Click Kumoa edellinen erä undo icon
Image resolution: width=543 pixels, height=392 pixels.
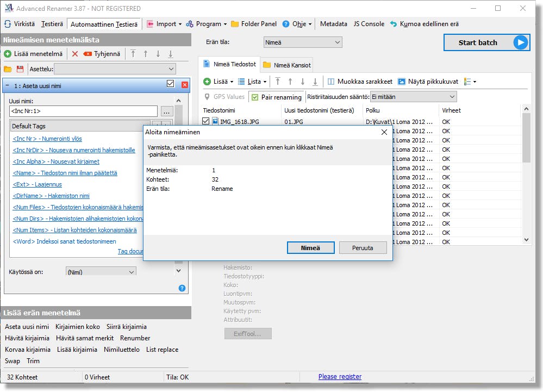pos(394,24)
